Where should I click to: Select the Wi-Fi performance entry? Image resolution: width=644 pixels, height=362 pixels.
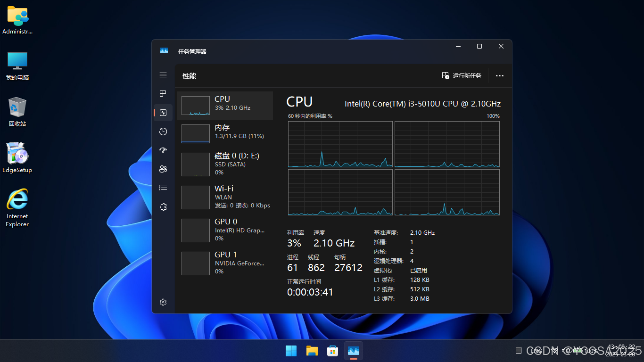[225, 197]
